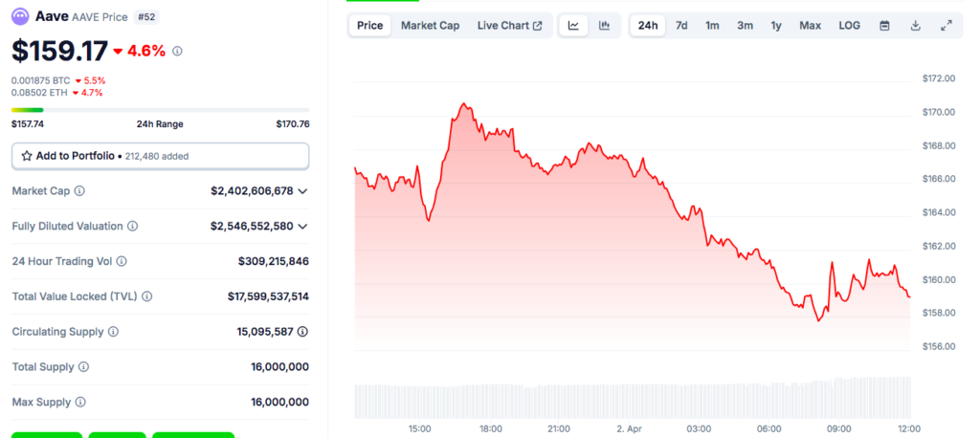980x438 pixels.
Task: Switch to the Market Cap tab
Action: tap(430, 26)
